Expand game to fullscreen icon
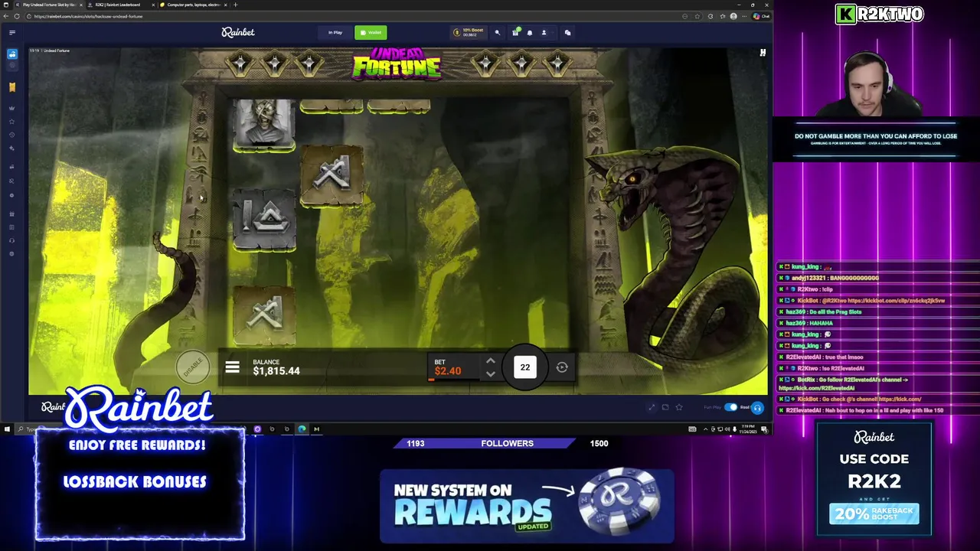 click(652, 407)
